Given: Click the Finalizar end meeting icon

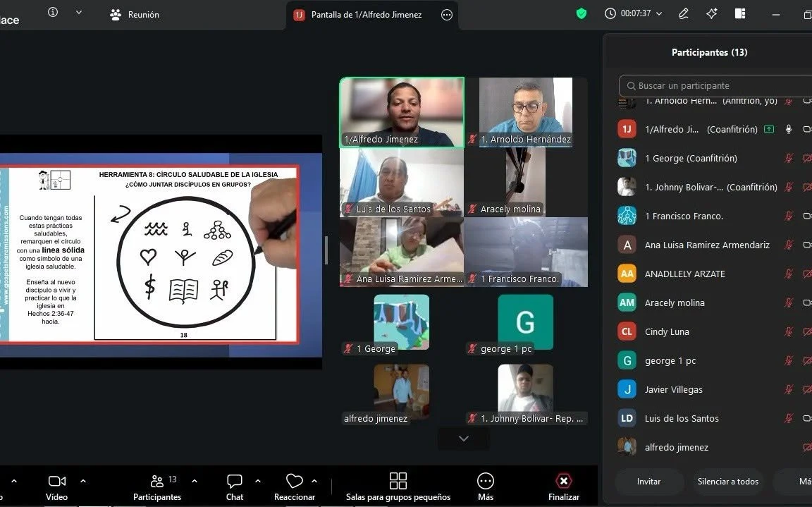Looking at the screenshot, I should coord(563,481).
